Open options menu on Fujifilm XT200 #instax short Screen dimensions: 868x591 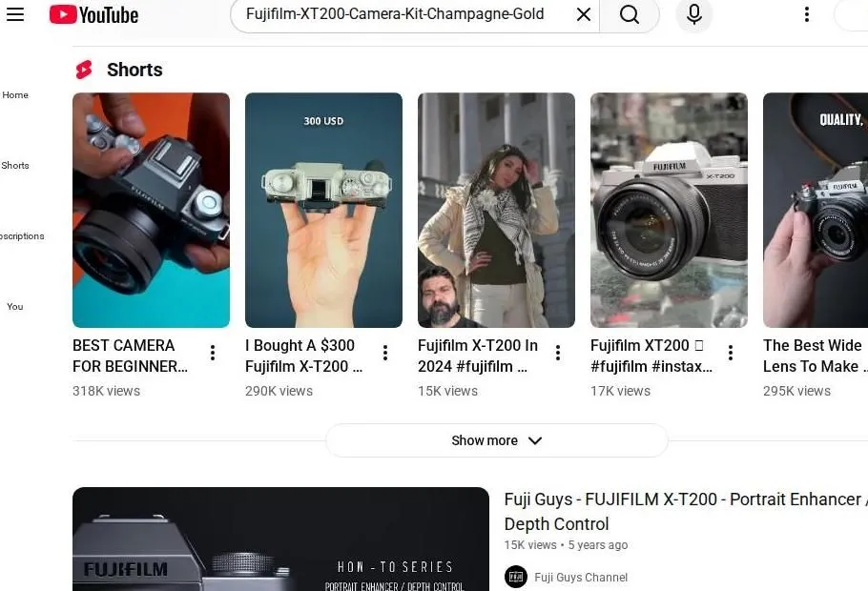point(730,352)
